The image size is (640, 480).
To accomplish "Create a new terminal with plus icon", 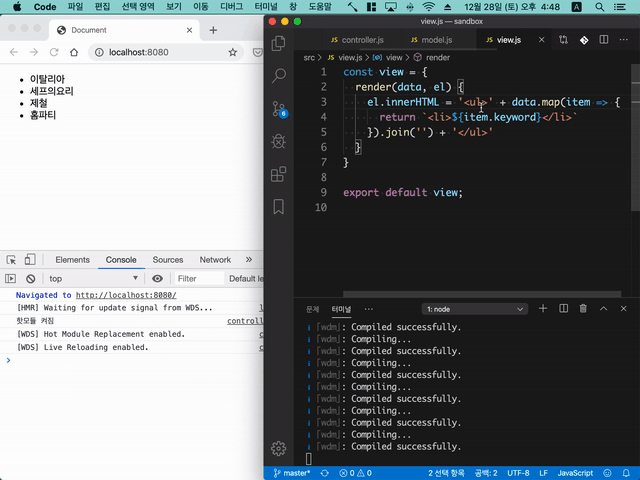I will pos(543,309).
